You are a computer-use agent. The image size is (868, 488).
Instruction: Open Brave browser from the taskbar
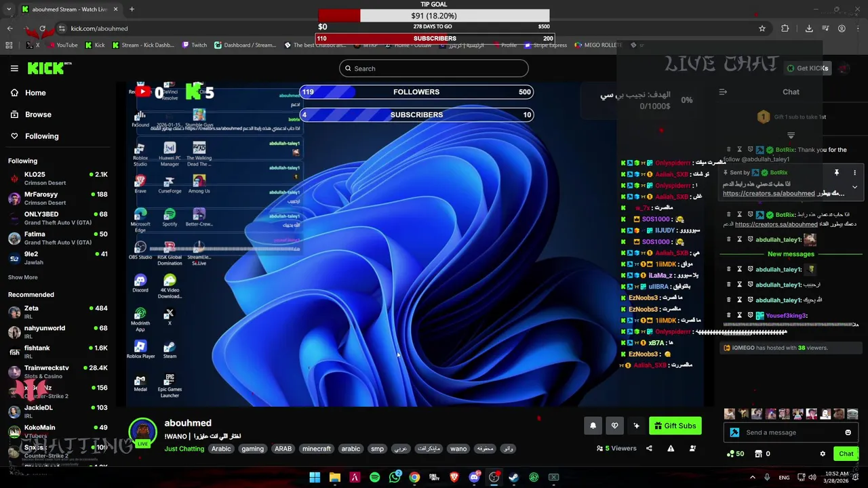click(x=454, y=477)
